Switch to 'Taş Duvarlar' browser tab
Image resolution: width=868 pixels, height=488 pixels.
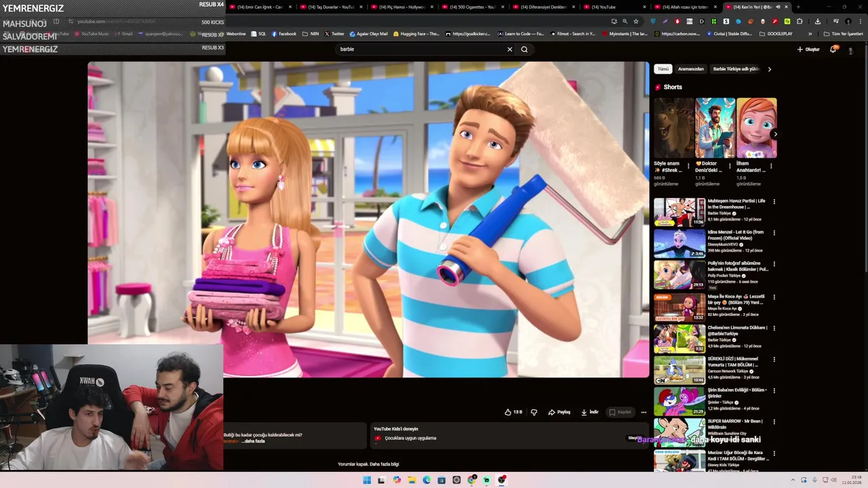coord(331,7)
